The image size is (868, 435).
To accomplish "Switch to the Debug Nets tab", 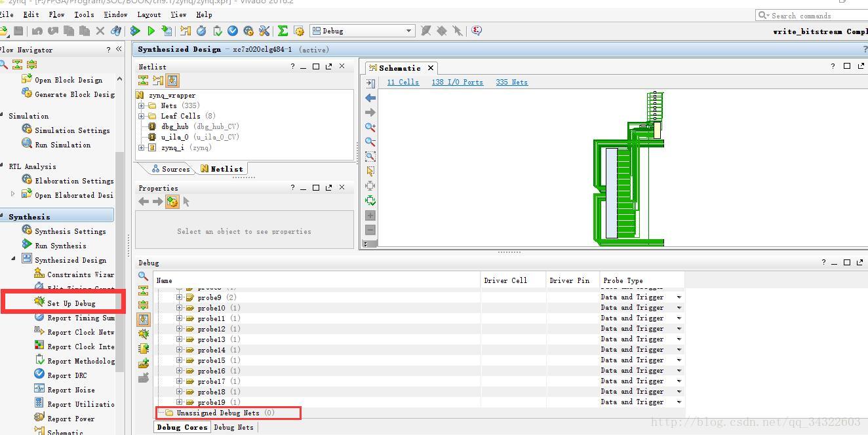I will (x=233, y=427).
